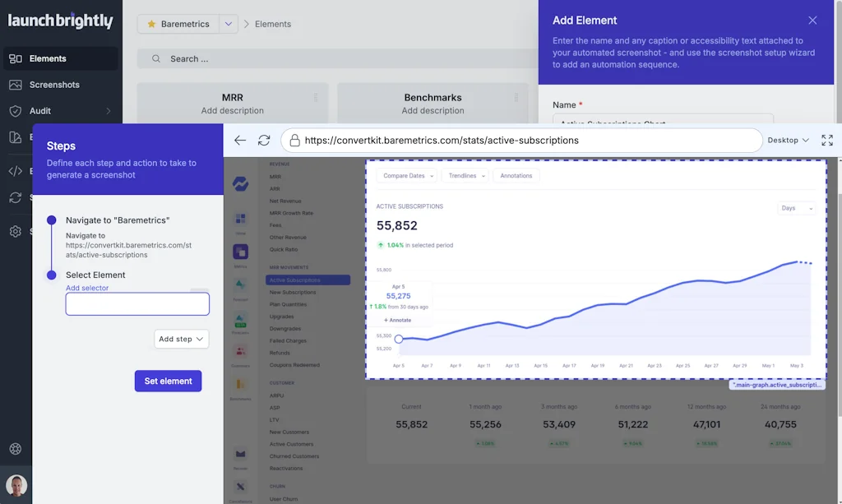Open the Desktop viewport dropdown
842x504 pixels.
point(788,141)
